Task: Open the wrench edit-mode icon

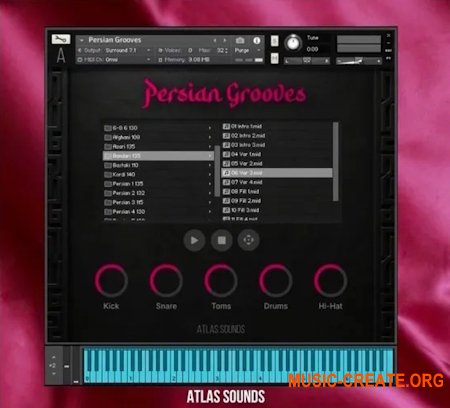Action: pos(61,39)
